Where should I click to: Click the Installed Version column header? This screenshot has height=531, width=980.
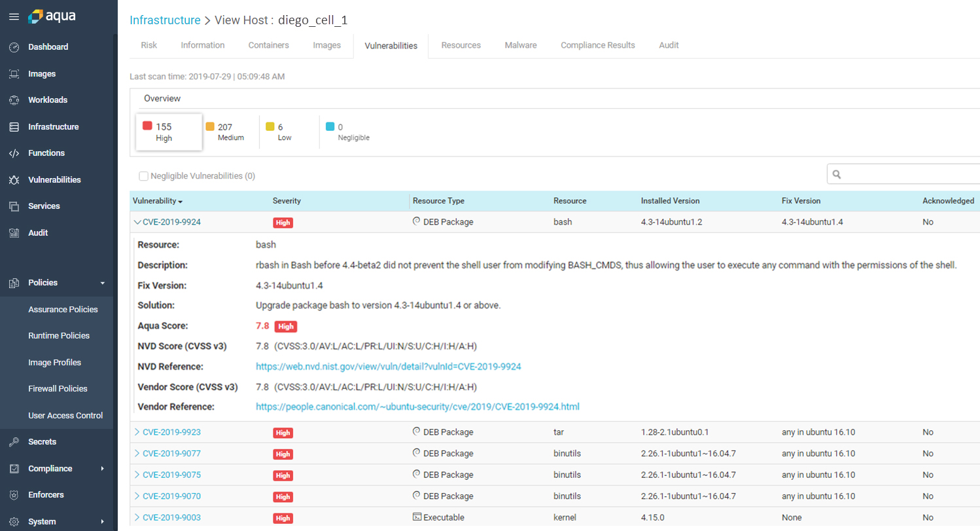[670, 201]
